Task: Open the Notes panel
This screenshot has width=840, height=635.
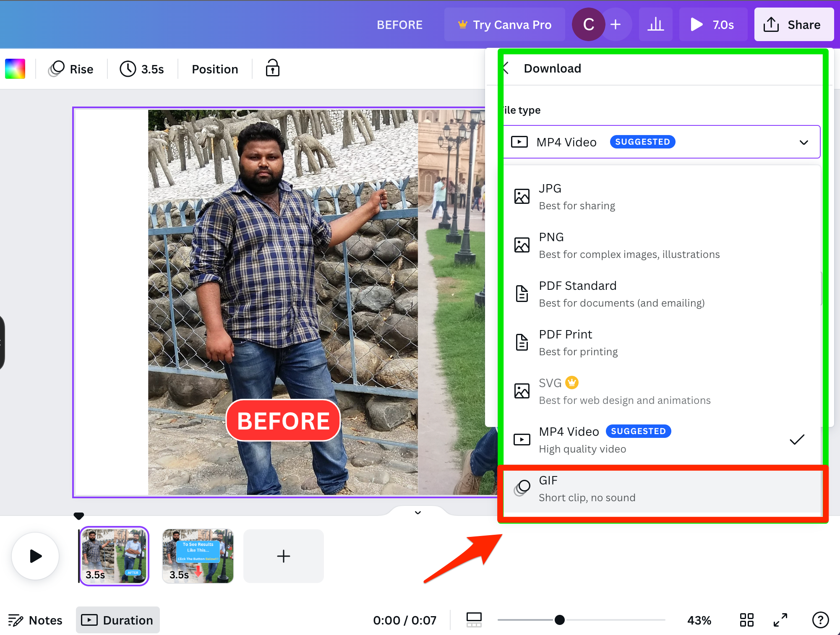Action: tap(35, 620)
